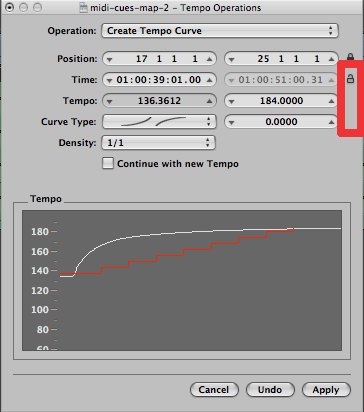This screenshot has width=364, height=412.
Task: Click the 140 tempo axis label
Action: 40,271
